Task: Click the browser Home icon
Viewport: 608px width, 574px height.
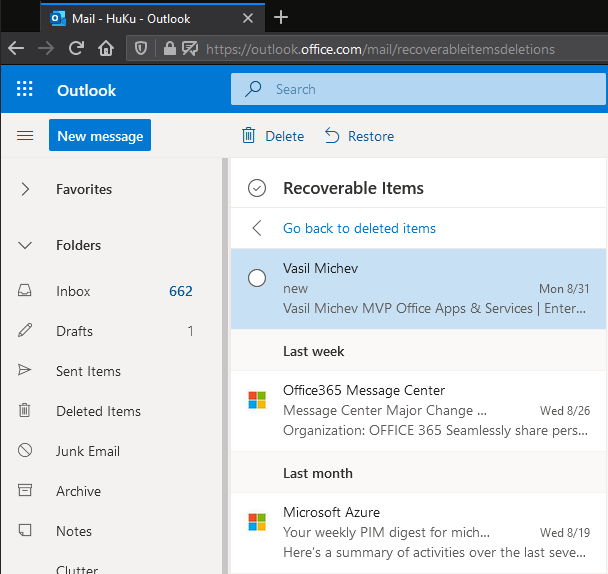Action: (x=106, y=48)
